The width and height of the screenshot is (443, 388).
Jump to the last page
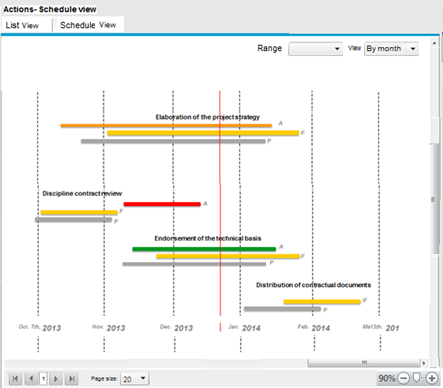coord(71,379)
